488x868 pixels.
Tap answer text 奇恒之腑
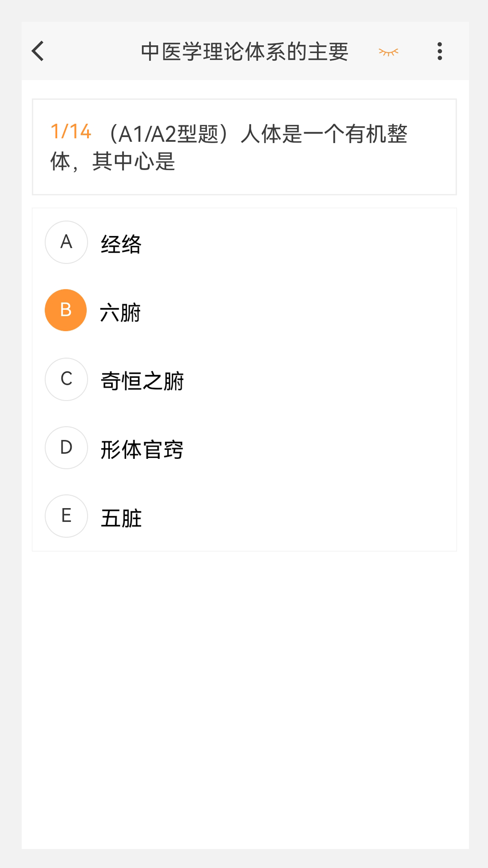point(142,381)
